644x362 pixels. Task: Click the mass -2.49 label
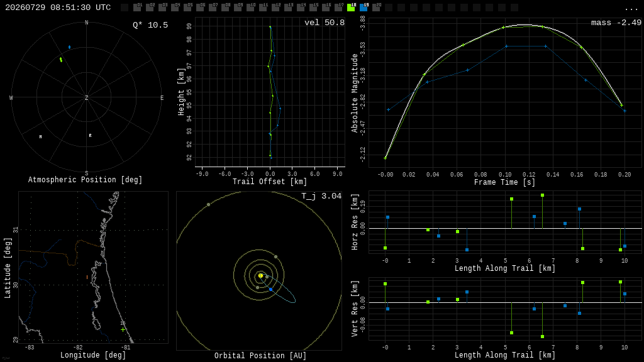616,23
